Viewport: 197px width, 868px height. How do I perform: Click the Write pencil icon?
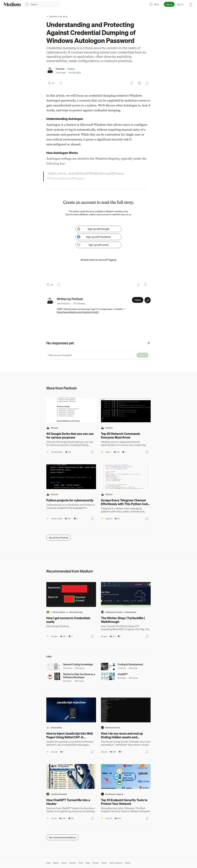click(x=151, y=4)
